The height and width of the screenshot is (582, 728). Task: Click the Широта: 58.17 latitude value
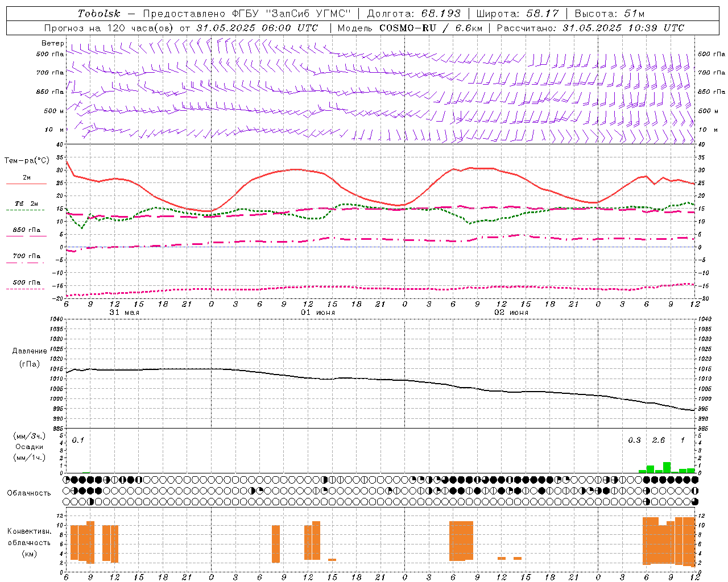pyautogui.click(x=518, y=14)
